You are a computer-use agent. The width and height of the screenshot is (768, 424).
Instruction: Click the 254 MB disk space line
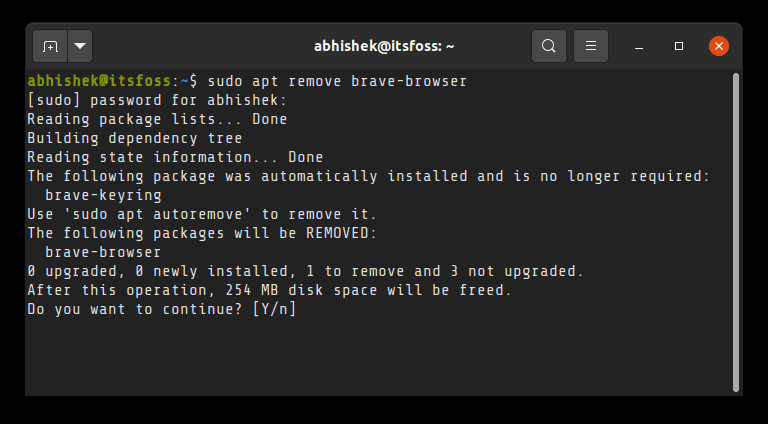pos(269,290)
